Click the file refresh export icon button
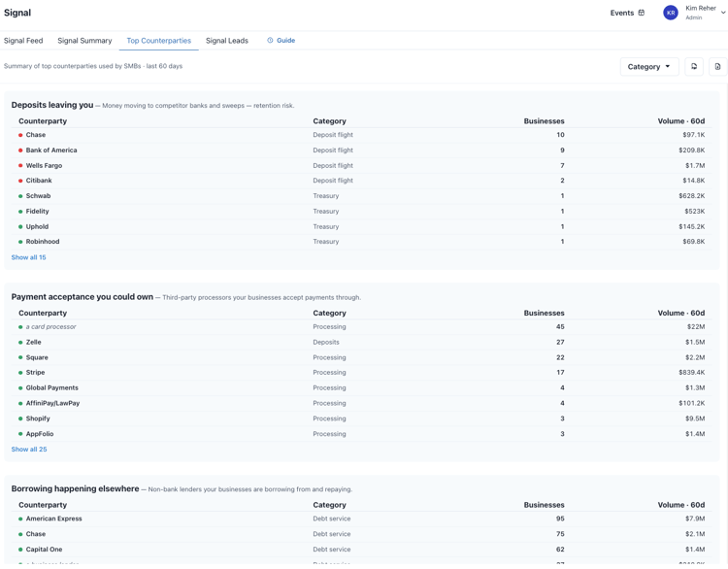This screenshot has width=728, height=569. 694,66
